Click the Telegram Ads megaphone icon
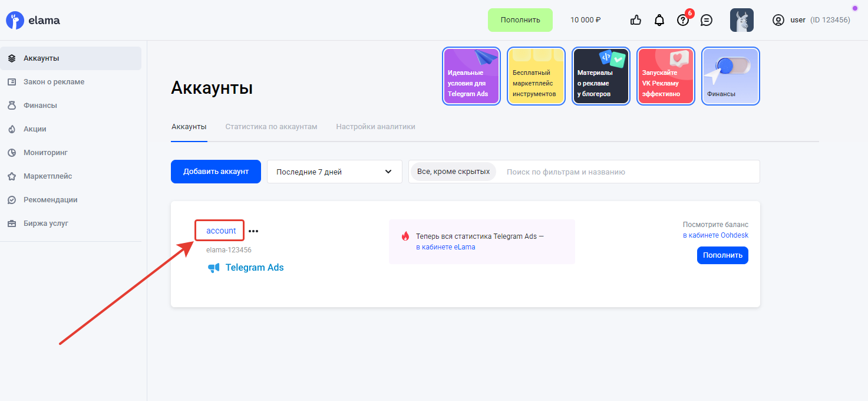 [213, 268]
